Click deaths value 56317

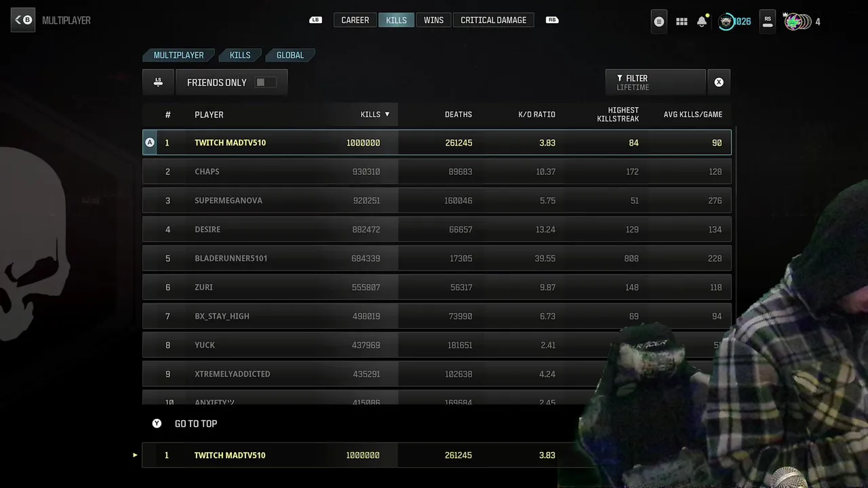(461, 287)
